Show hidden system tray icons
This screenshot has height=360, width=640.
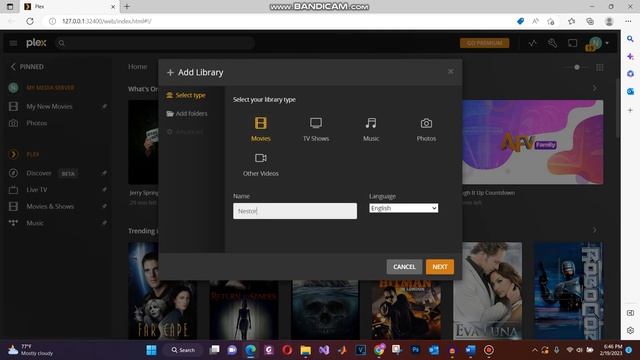(534, 350)
